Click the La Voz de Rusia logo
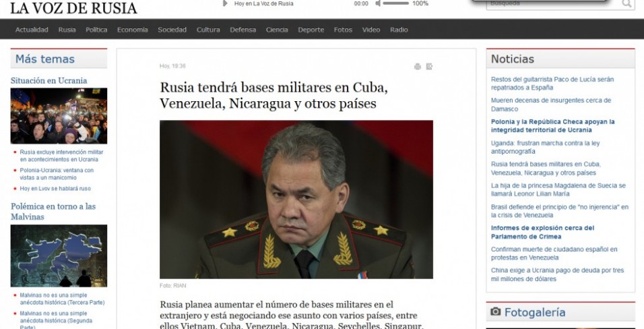This screenshot has width=644, height=329. [73, 8]
